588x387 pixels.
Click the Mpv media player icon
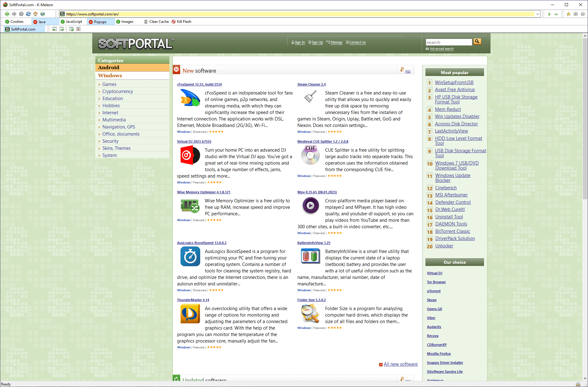point(310,205)
